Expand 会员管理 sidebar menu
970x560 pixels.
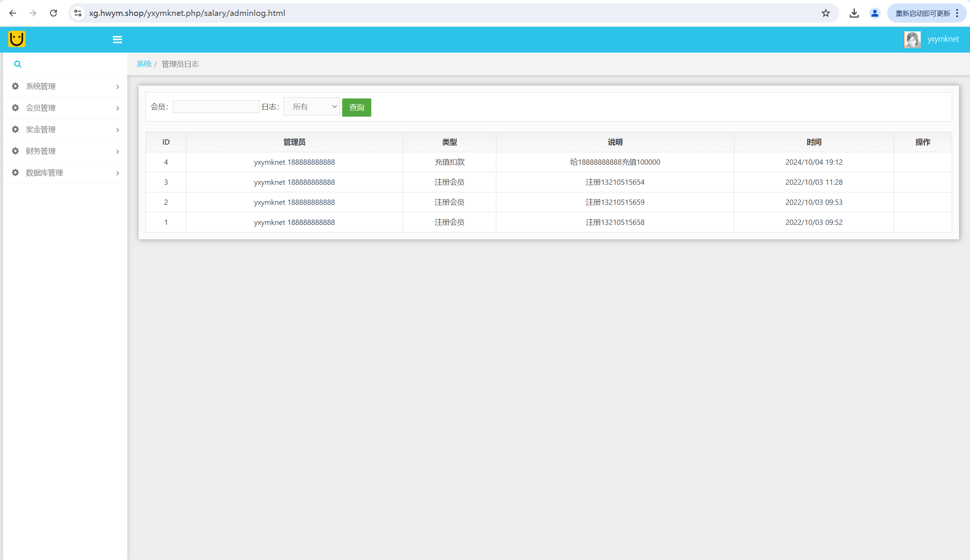click(x=65, y=108)
